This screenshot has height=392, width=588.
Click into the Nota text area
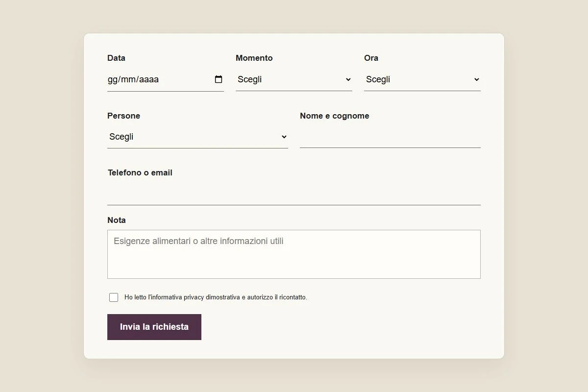pyautogui.click(x=294, y=254)
